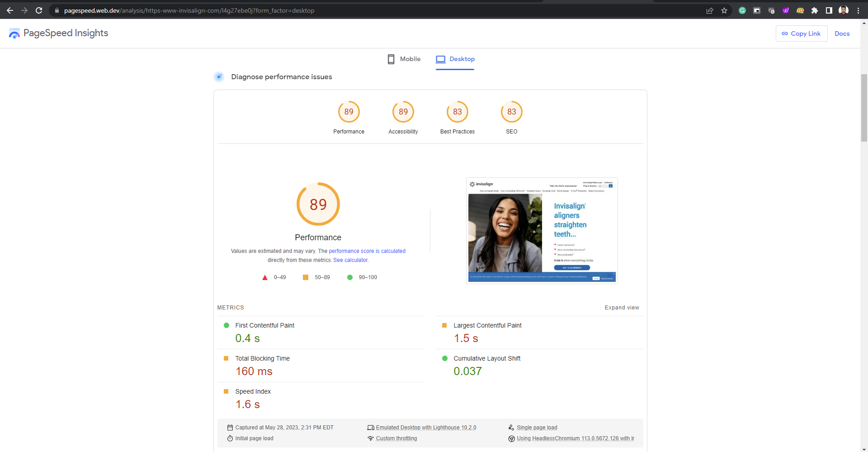Click the Diagnose performance issues heading
Viewport: 868px width, 452px height.
click(x=282, y=77)
